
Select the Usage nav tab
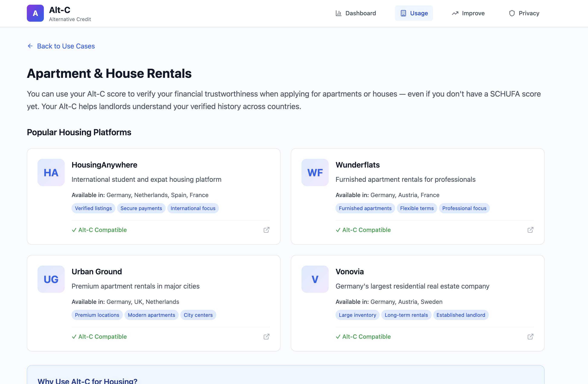414,13
